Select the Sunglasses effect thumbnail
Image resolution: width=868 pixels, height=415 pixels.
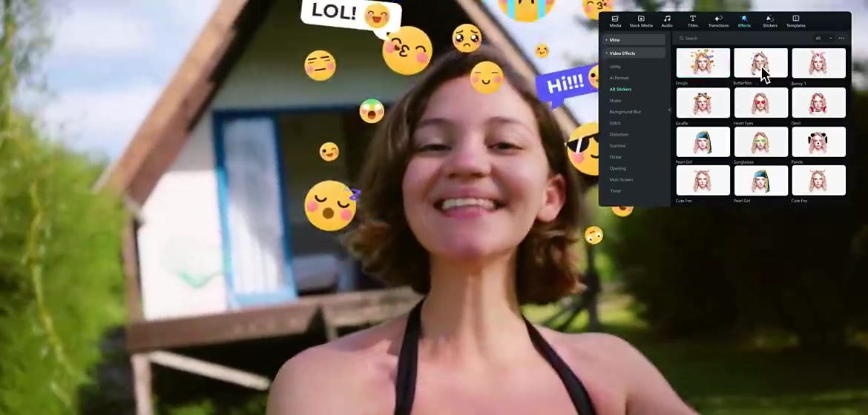(x=760, y=142)
